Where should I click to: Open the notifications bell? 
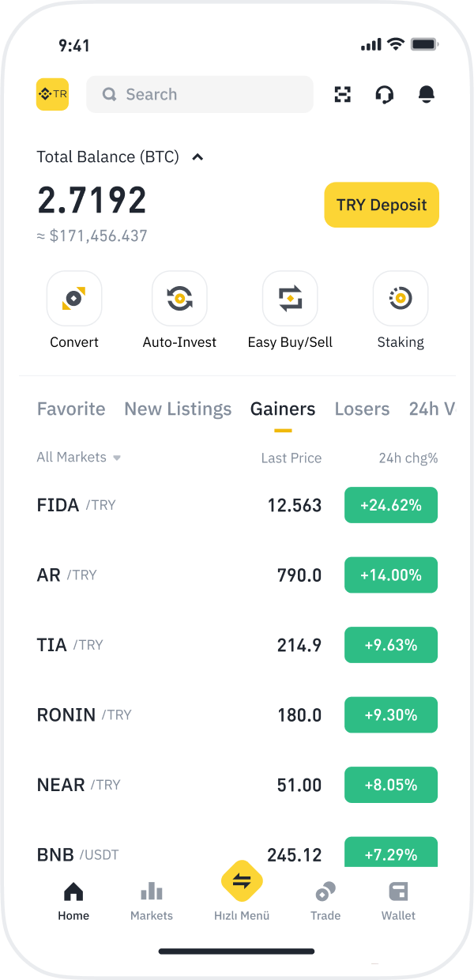(427, 94)
